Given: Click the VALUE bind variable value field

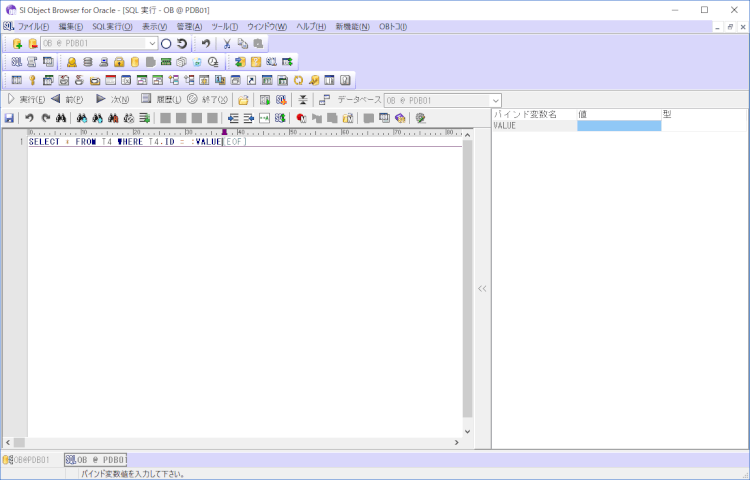Looking at the screenshot, I should [x=619, y=126].
